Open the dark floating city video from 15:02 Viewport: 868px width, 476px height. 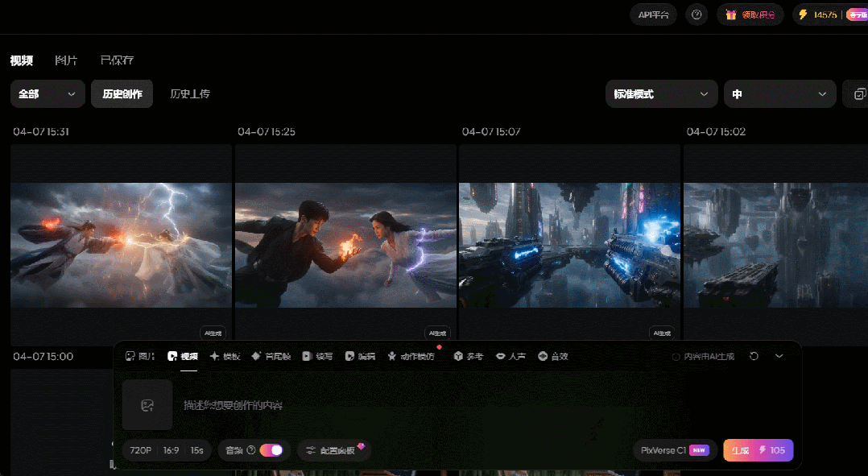click(775, 245)
